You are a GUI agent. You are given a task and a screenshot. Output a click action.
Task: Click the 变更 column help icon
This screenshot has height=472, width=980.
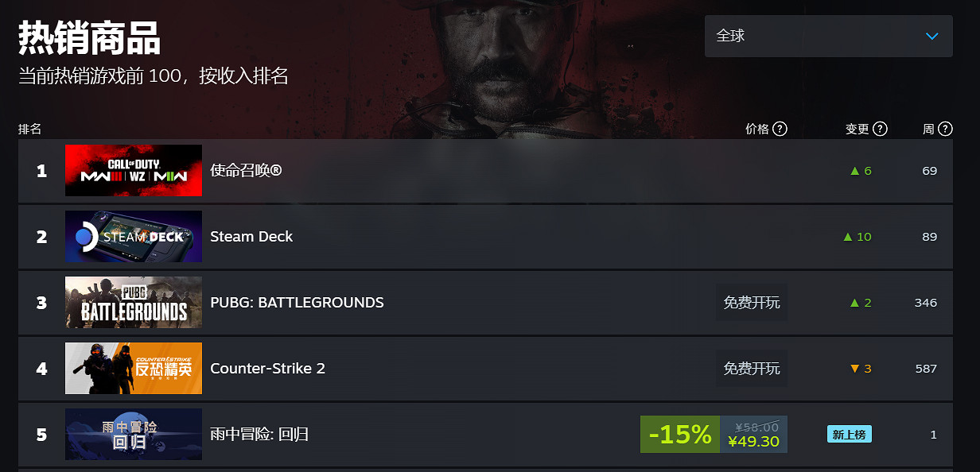[880, 129]
